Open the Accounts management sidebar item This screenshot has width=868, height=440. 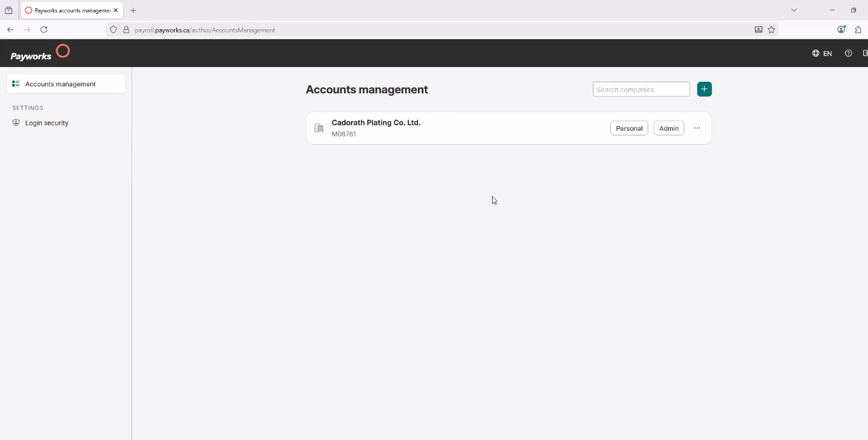click(x=66, y=83)
